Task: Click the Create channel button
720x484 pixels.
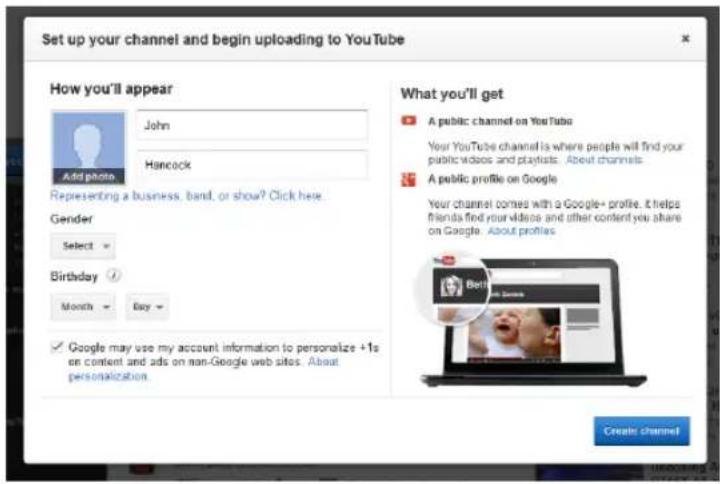Action: (x=641, y=431)
